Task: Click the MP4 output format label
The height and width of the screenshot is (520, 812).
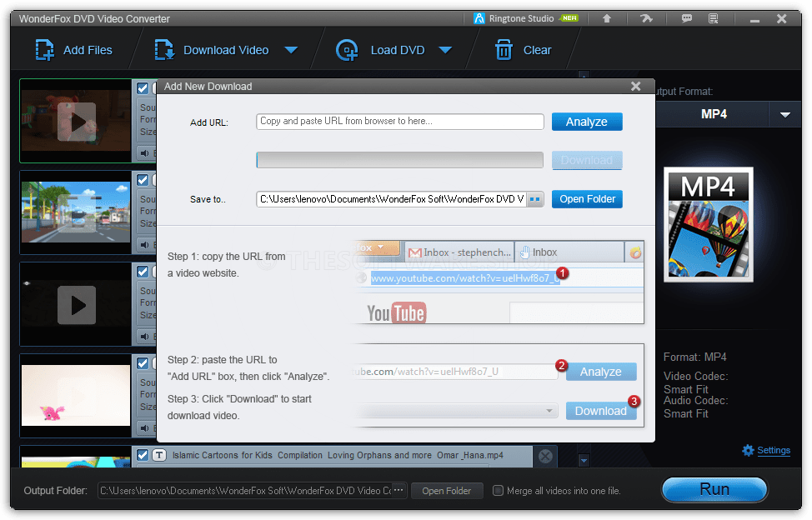Action: 714,114
